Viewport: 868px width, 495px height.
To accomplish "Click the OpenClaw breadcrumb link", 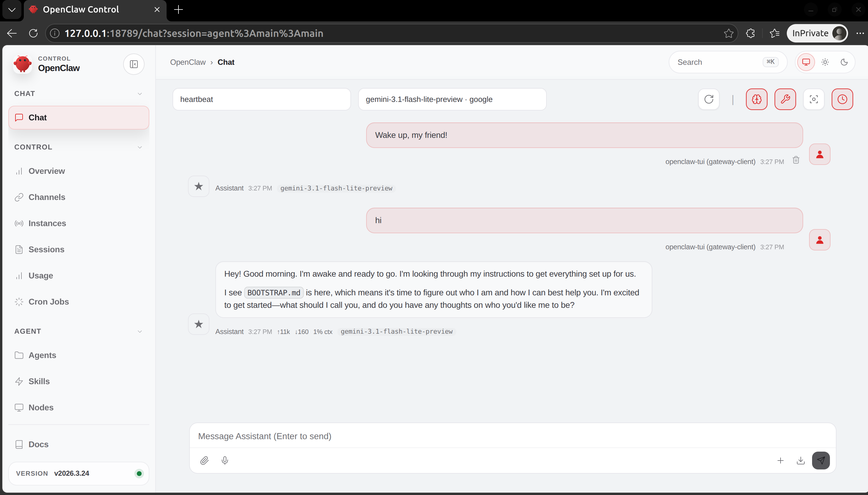I will pos(188,62).
